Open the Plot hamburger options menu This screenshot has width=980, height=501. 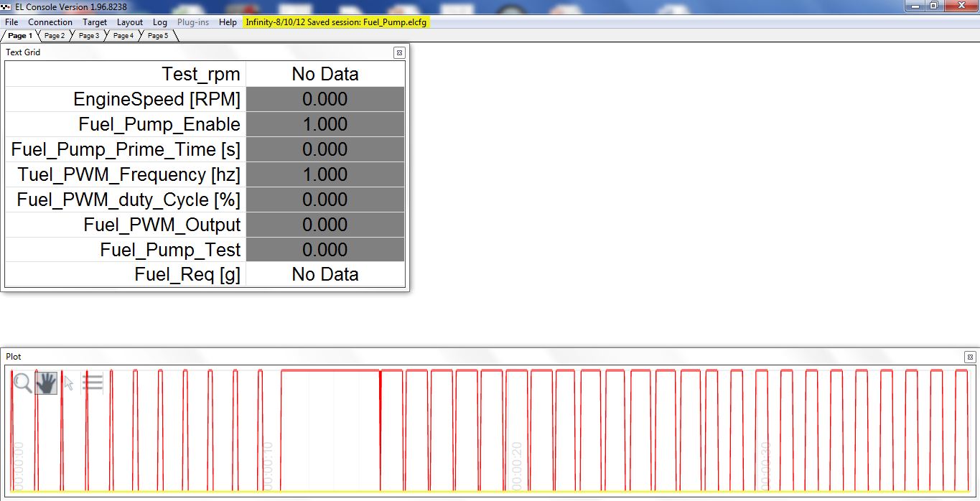[93, 383]
